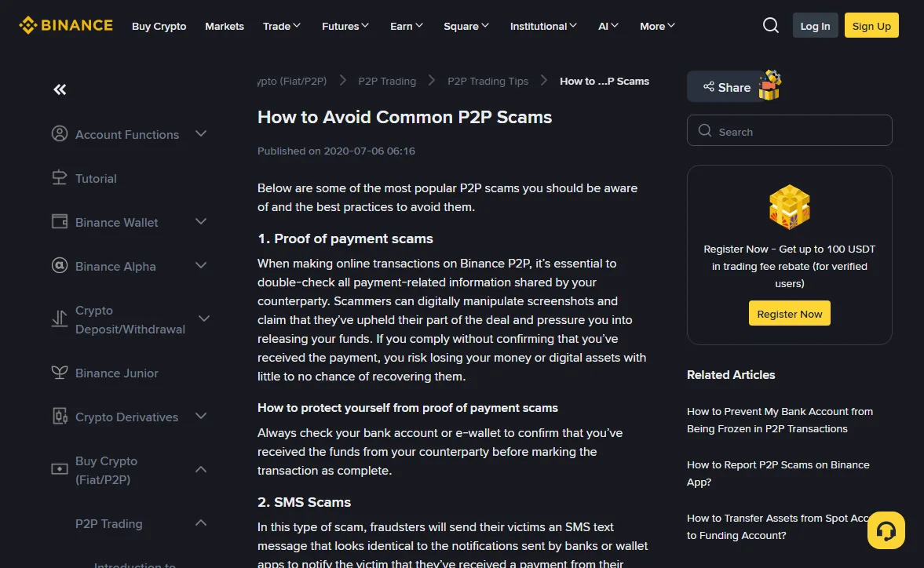
Task: Click the Crypto Deposit/Withdrawal icon
Action: coord(60,319)
